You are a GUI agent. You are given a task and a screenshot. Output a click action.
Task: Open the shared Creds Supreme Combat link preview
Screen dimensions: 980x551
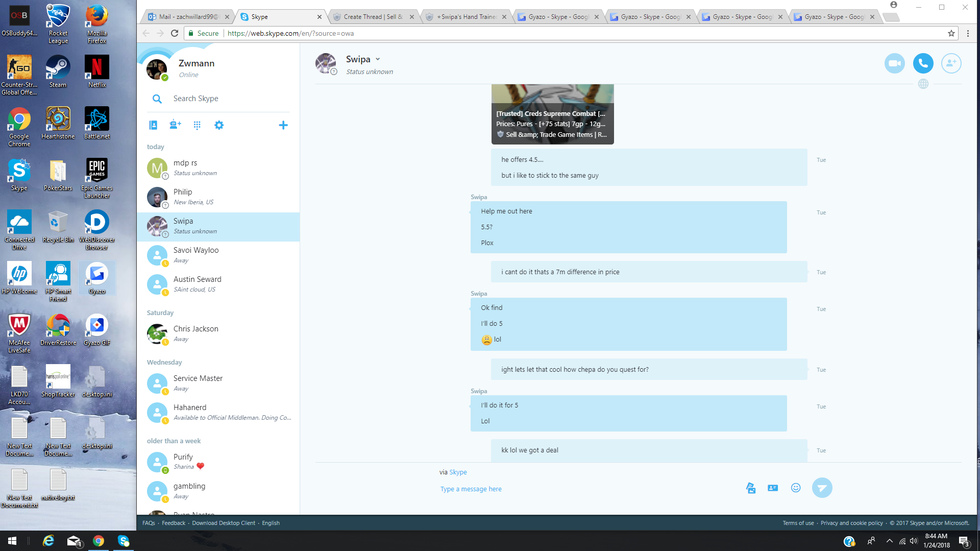click(x=552, y=114)
